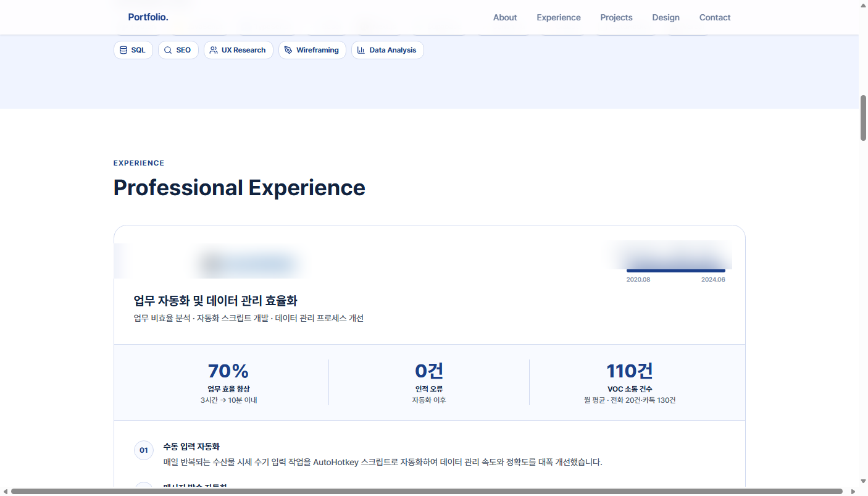868x496 pixels.
Task: Click the vertical scrollbar down arrow
Action: click(863, 481)
